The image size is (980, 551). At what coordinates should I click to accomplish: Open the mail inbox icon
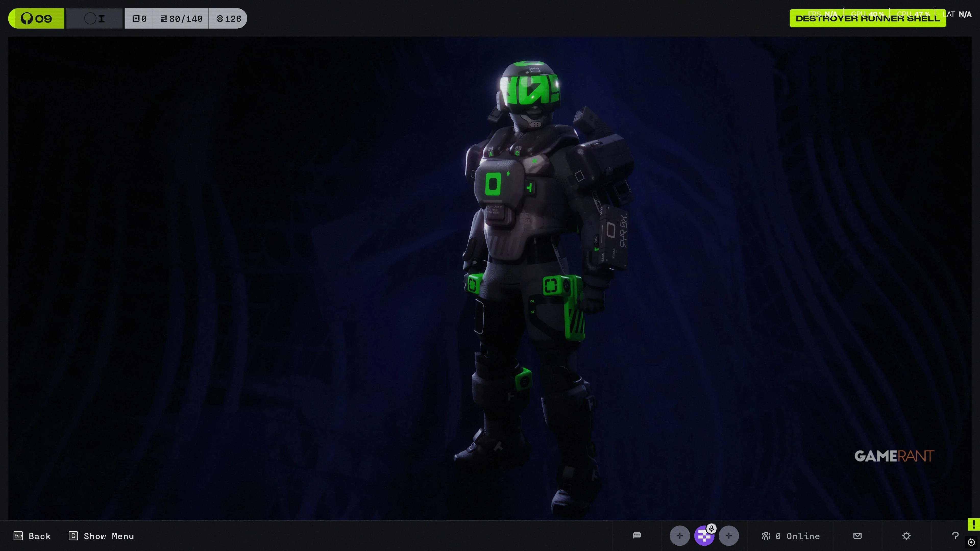(857, 535)
